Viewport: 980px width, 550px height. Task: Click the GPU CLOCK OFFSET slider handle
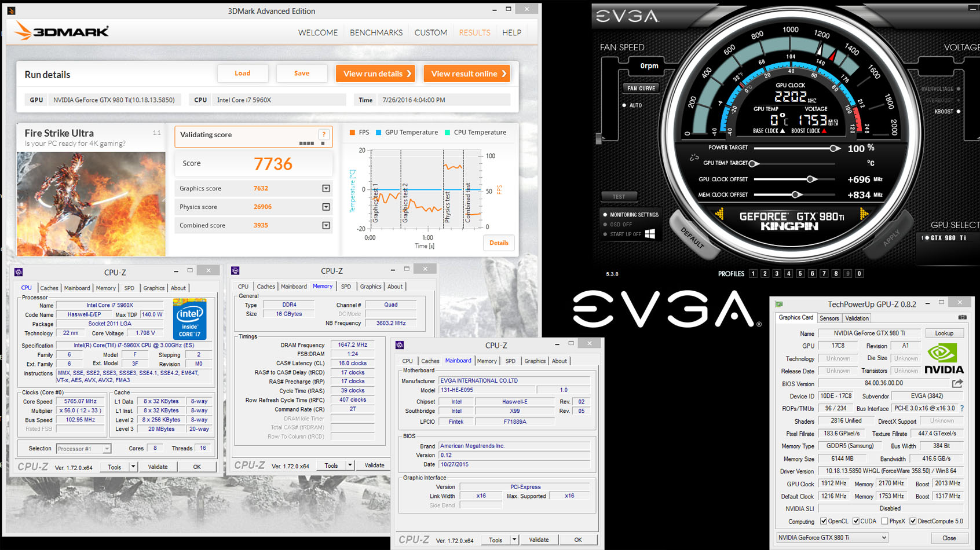pyautogui.click(x=811, y=179)
